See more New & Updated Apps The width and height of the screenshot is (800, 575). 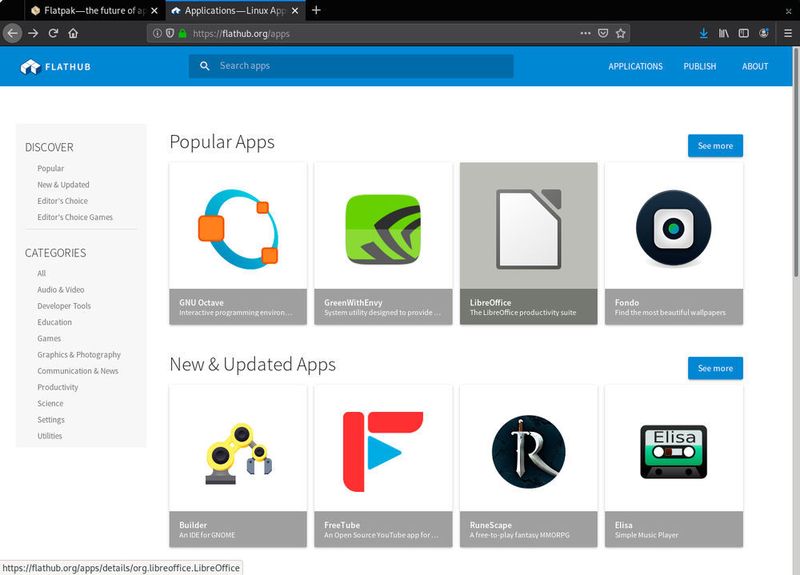715,368
